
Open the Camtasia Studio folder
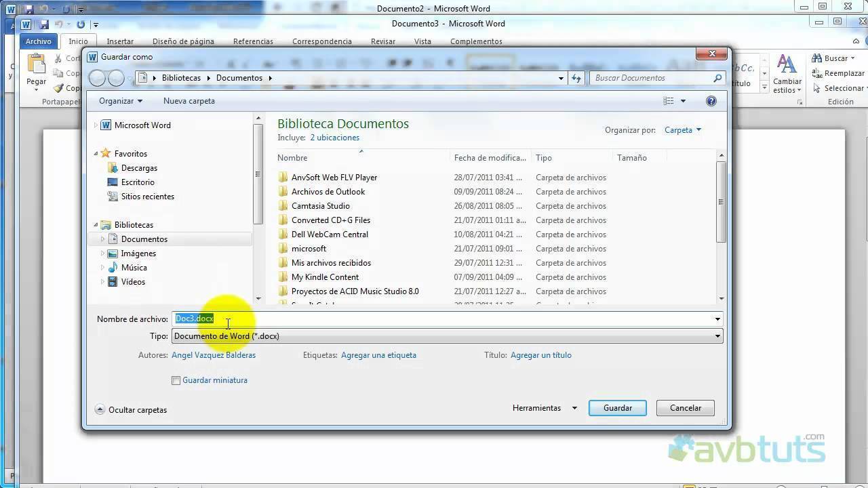click(320, 206)
